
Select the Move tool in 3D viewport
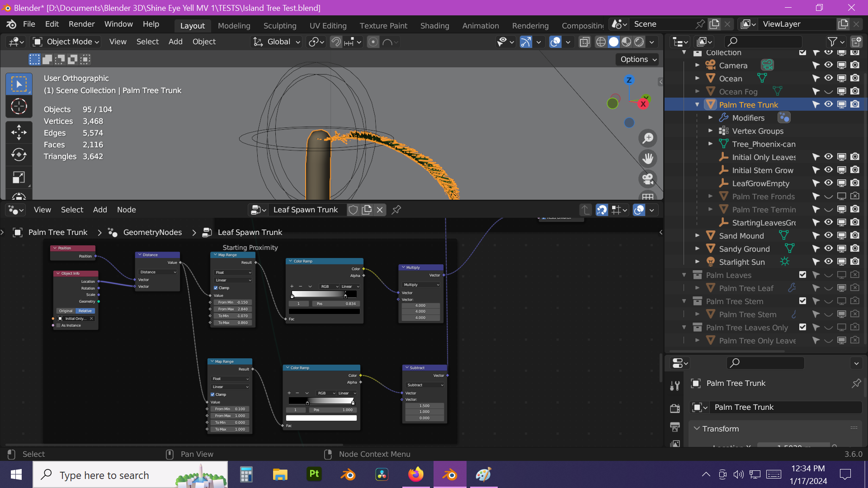[x=18, y=131]
